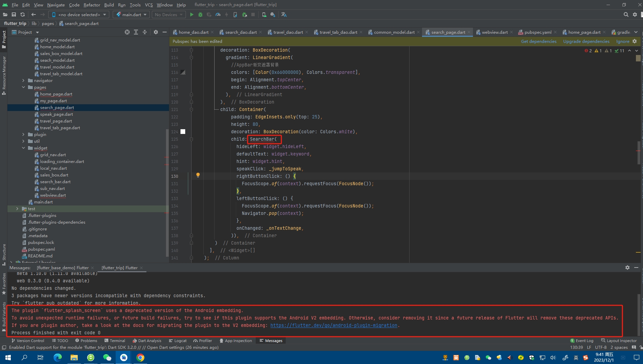Open the Device Manager toolbar icon
Viewport: 643px width, 364px height.
pyautogui.click(x=264, y=15)
